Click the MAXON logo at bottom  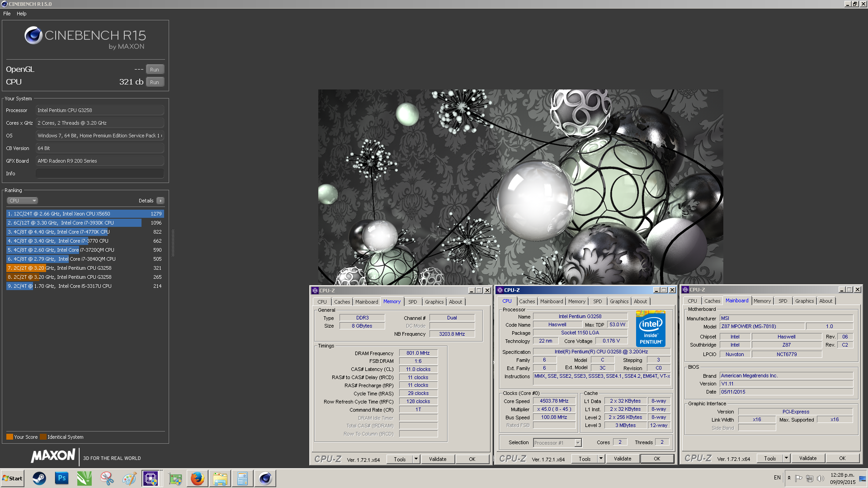[53, 456]
